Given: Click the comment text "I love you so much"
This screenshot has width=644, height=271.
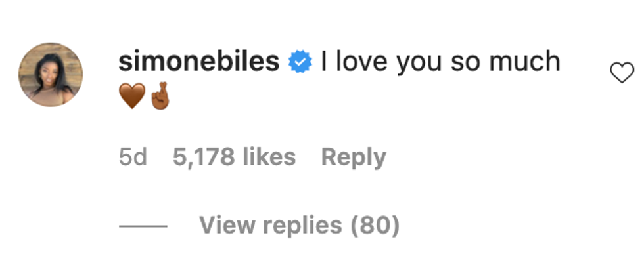Looking at the screenshot, I should tap(440, 62).
